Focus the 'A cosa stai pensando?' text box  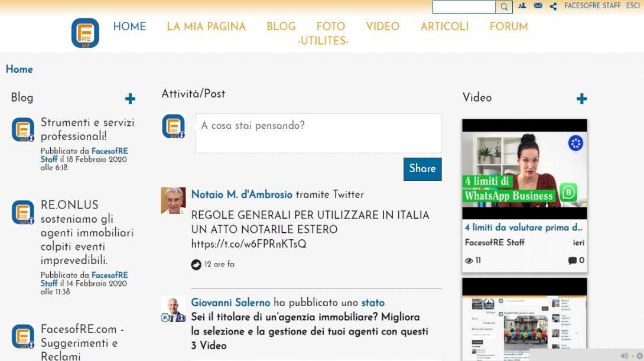(318, 134)
